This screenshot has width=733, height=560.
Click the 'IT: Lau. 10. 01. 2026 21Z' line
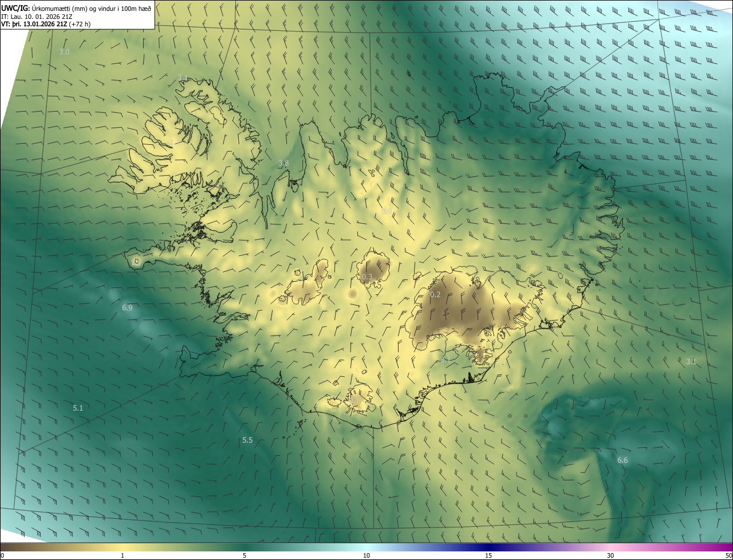tap(37, 16)
